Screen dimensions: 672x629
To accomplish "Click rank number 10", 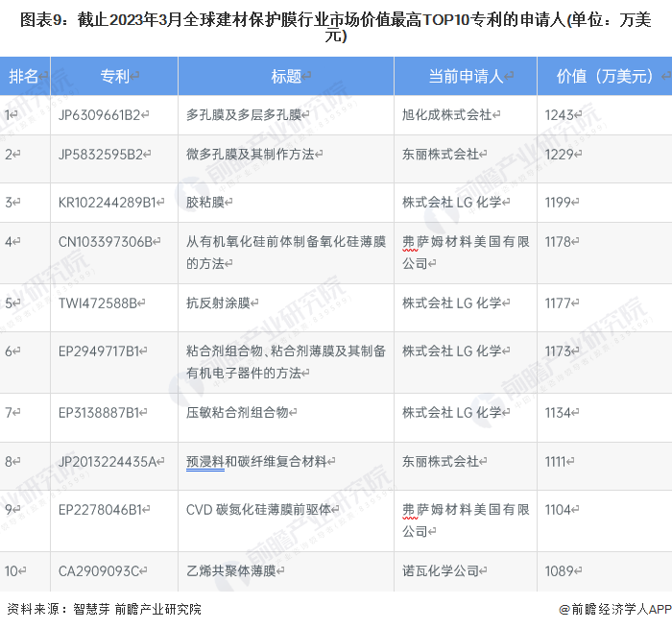I will click(12, 570).
